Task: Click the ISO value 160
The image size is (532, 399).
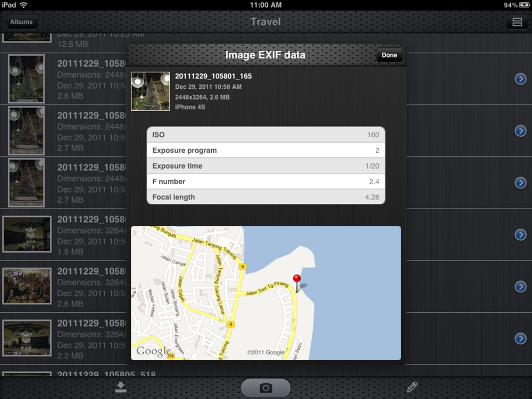Action: point(373,135)
